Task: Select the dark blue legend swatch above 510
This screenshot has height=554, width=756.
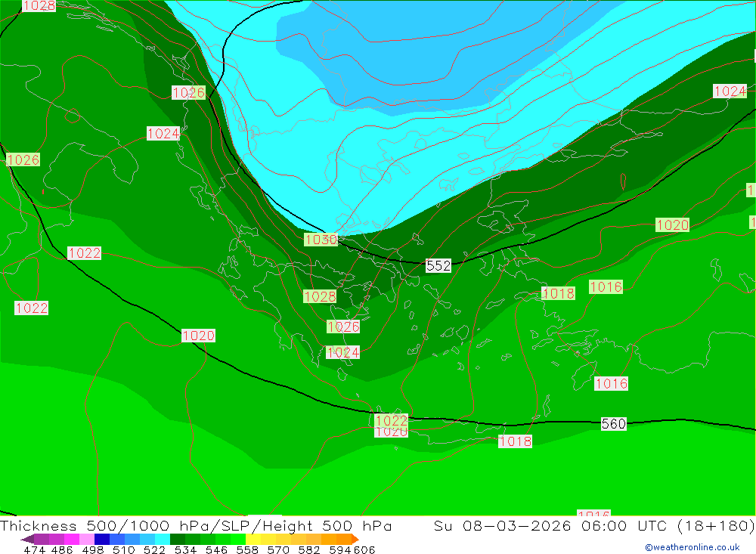Action: click(x=102, y=539)
